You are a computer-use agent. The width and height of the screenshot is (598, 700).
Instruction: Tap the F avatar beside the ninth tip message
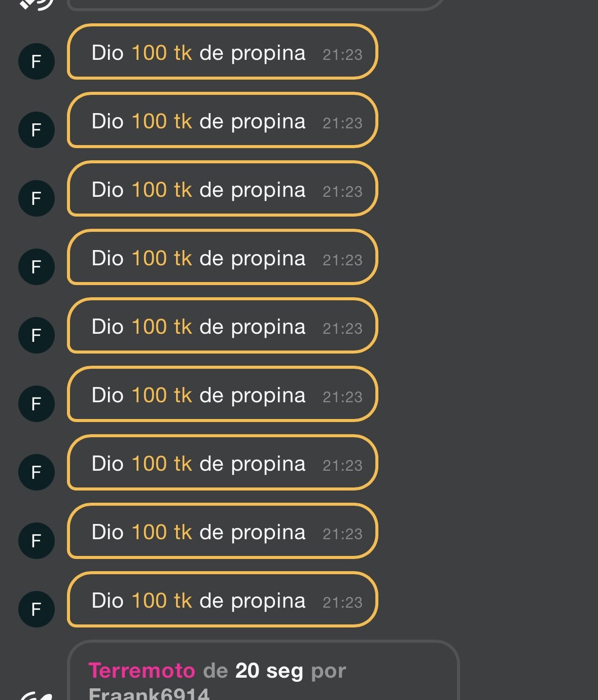[37, 610]
